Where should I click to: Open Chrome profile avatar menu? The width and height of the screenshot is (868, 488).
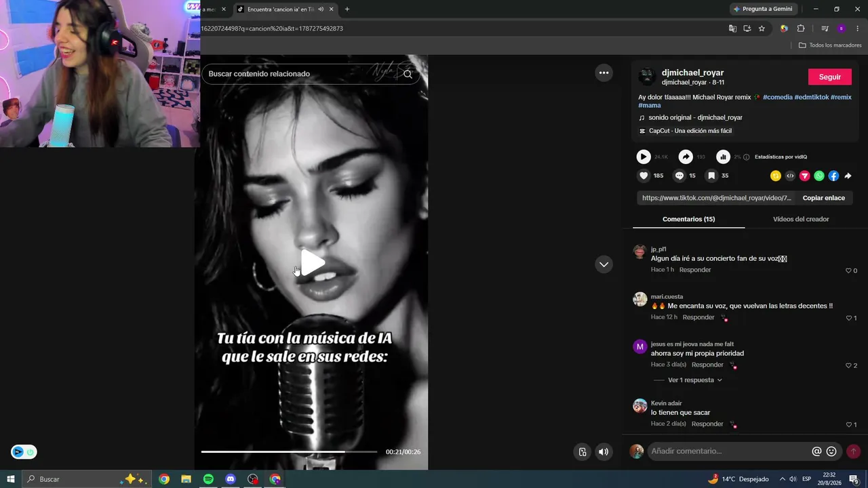[x=841, y=28]
